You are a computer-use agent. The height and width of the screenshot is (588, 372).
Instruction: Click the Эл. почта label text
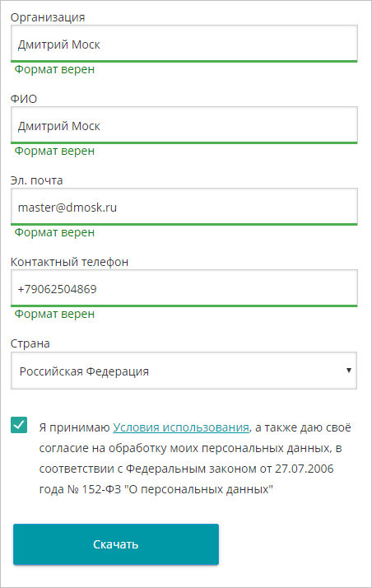pyautogui.click(x=36, y=180)
